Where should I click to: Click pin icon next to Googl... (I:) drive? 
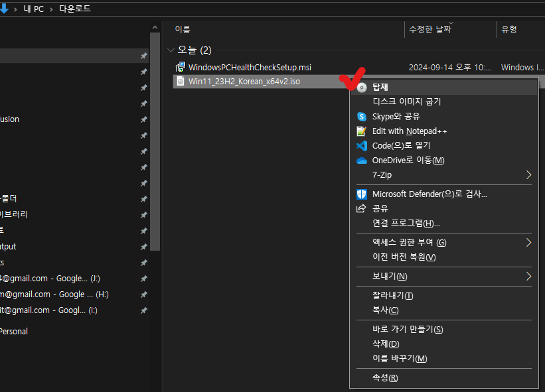tap(144, 310)
